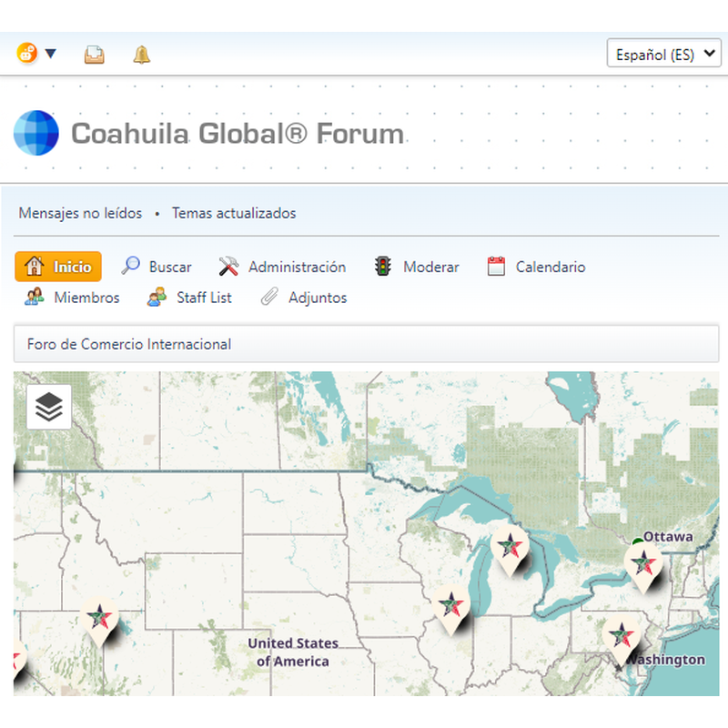Click the star marker near Chicago
The image size is (728, 728).
pyautogui.click(x=450, y=609)
